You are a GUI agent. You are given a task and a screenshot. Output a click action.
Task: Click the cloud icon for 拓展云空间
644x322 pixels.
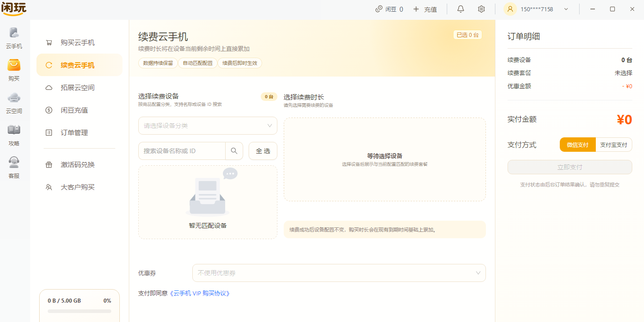[x=49, y=88]
